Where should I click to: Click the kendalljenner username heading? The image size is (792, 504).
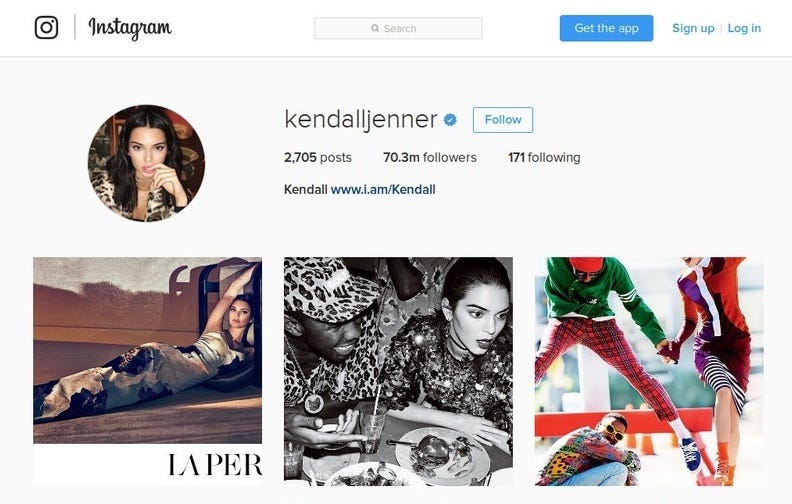click(x=361, y=120)
